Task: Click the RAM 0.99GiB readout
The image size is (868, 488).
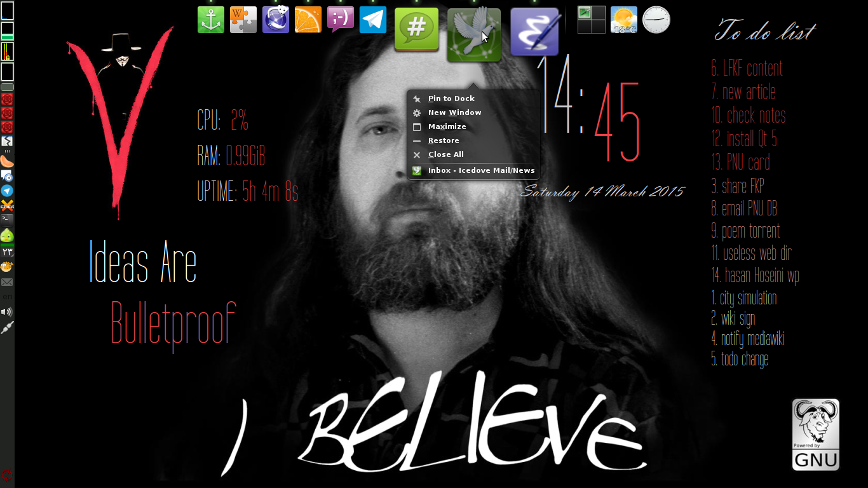Action: 231,156
